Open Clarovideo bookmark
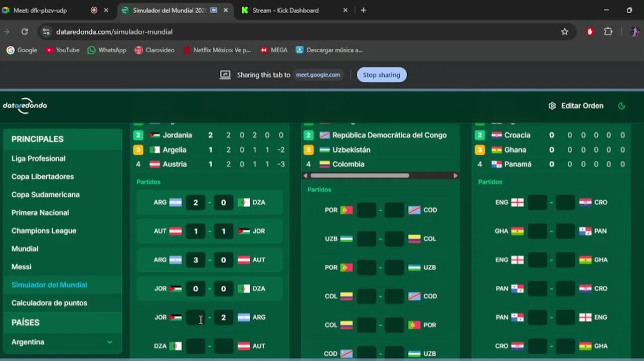The width and height of the screenshot is (644, 361). point(154,50)
